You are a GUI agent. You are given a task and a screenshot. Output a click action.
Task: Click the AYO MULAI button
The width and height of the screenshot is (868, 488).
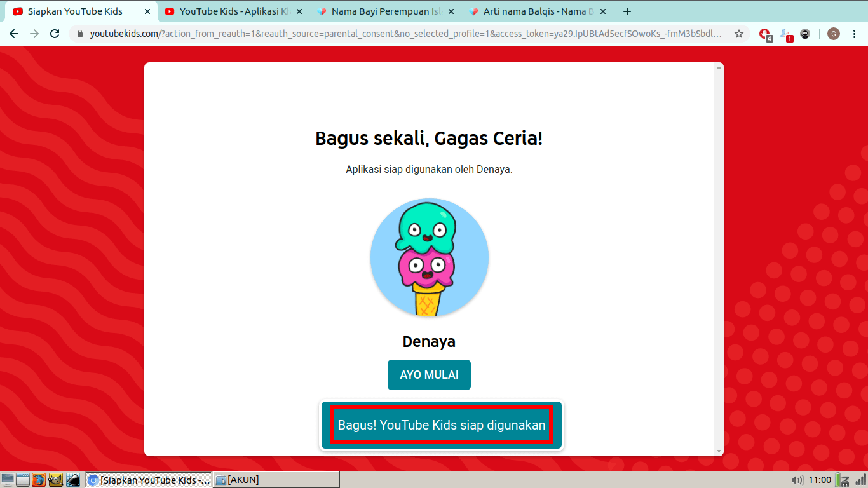[x=429, y=375]
